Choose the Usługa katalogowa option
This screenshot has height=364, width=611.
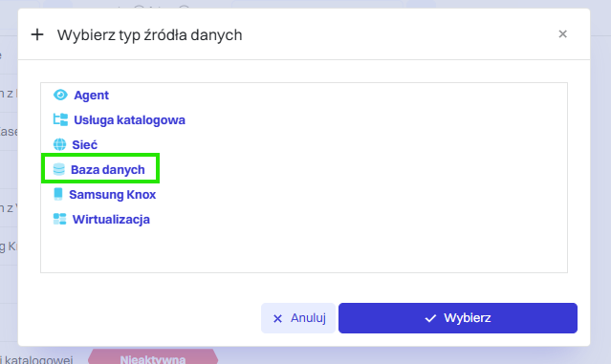pos(129,120)
